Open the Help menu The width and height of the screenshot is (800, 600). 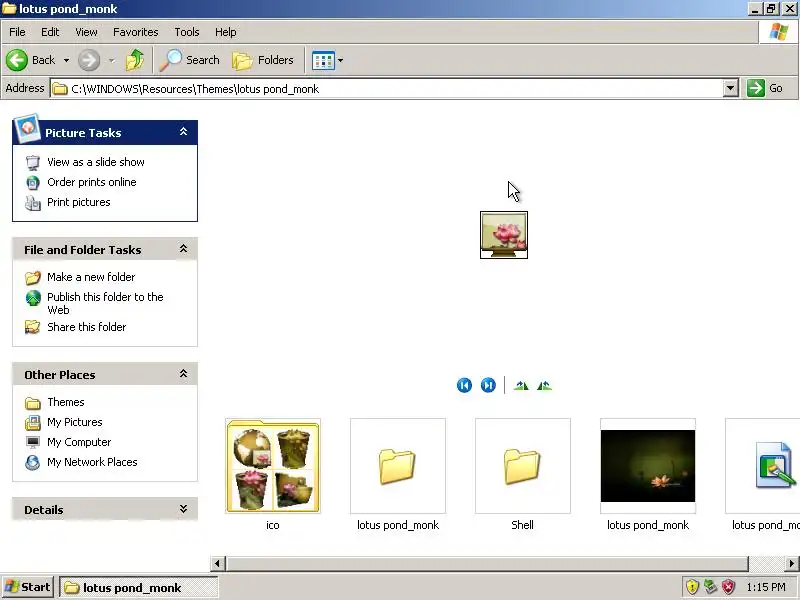point(226,32)
